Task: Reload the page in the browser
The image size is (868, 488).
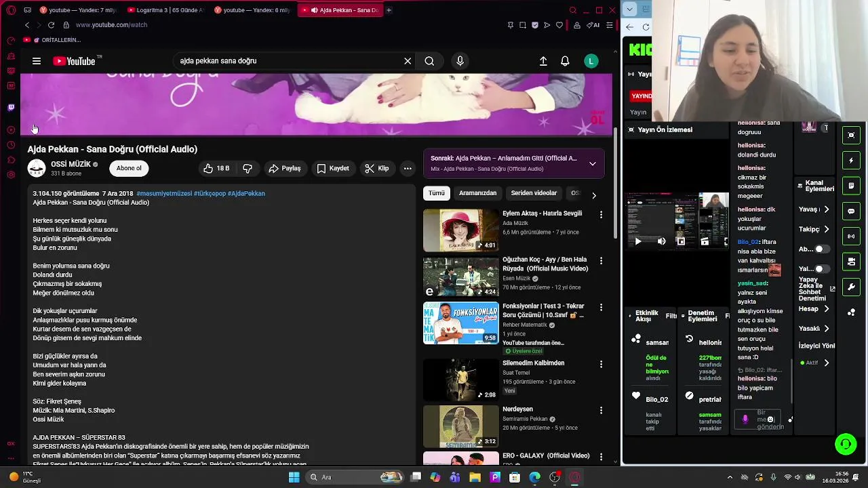Action: 51,25
